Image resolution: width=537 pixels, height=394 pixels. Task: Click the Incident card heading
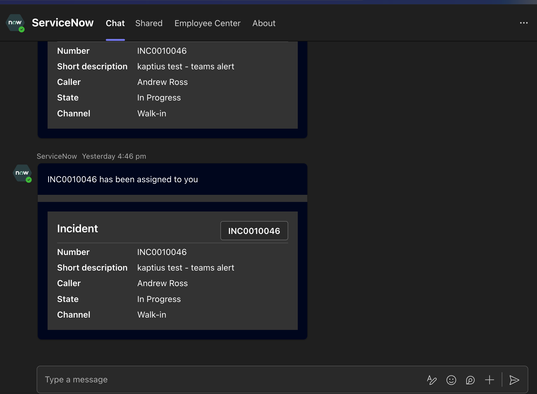click(x=77, y=229)
